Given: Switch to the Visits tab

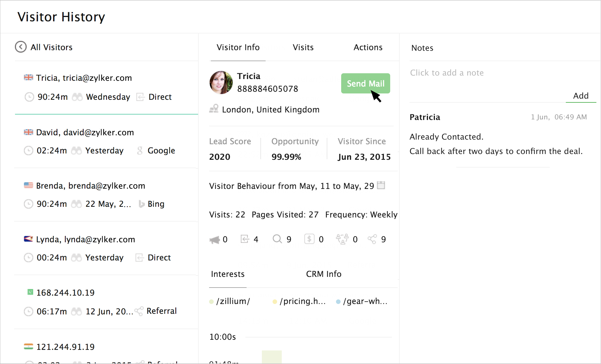Looking at the screenshot, I should (x=303, y=47).
